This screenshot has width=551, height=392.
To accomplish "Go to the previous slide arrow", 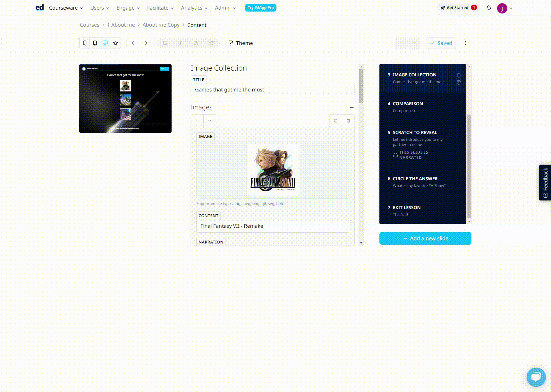I will tap(133, 43).
